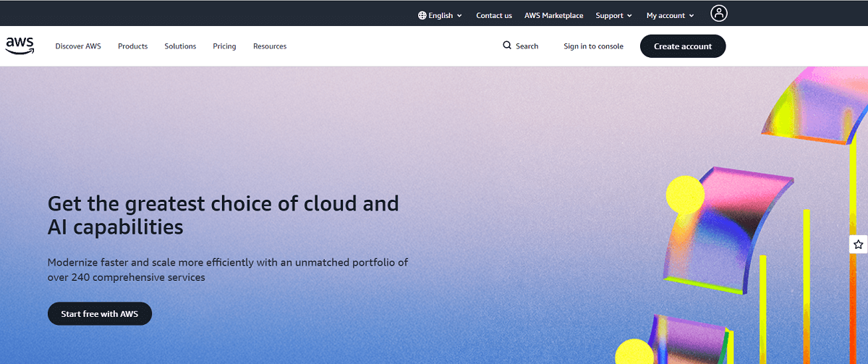This screenshot has width=868, height=364.
Task: Open the Pricing menu
Action: tap(224, 46)
